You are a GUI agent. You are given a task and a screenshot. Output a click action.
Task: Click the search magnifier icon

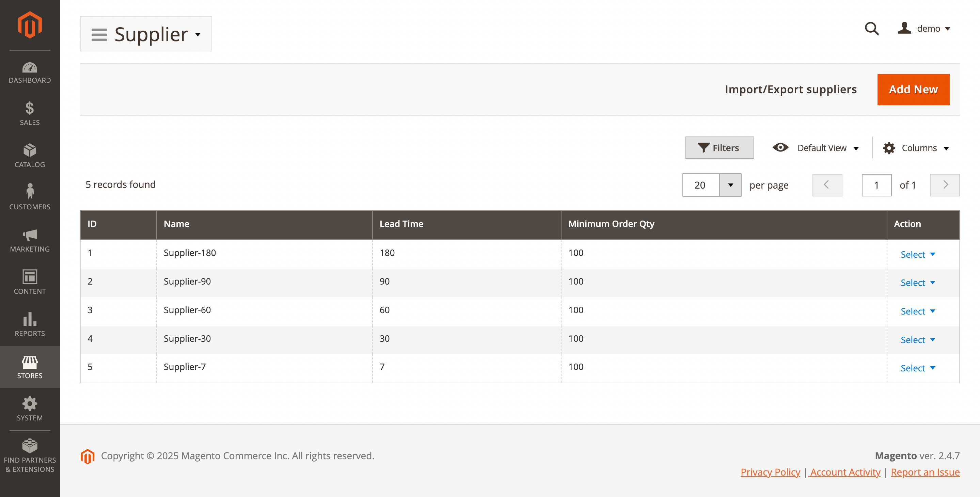[x=872, y=29]
